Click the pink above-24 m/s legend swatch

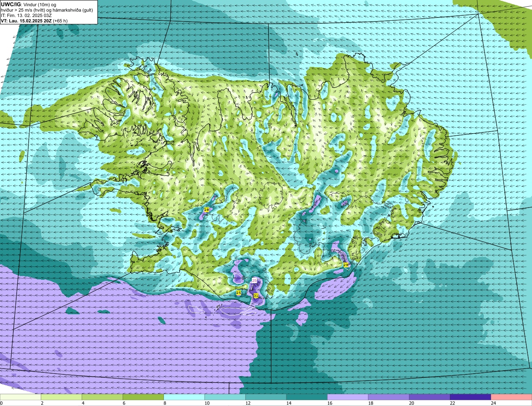pyautogui.click(x=512, y=397)
